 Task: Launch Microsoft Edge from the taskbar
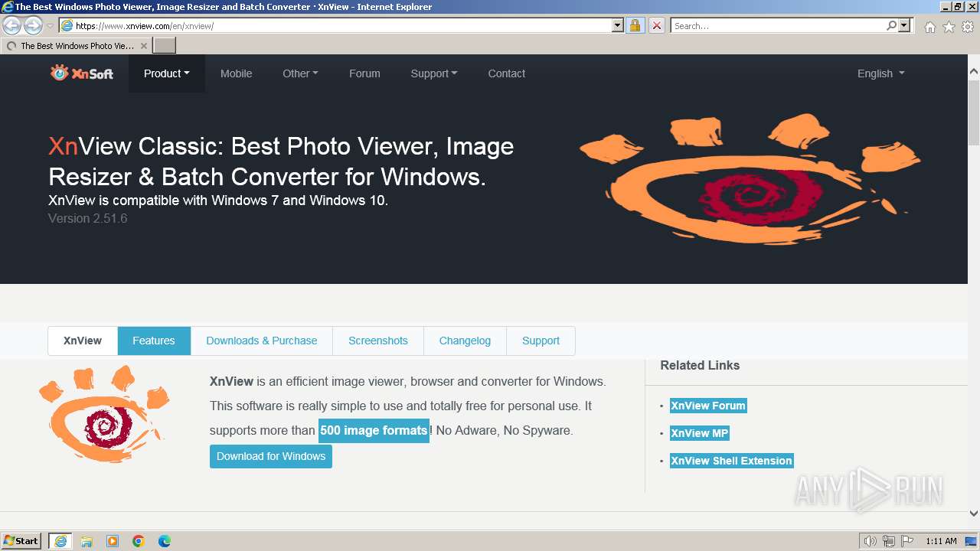165,541
